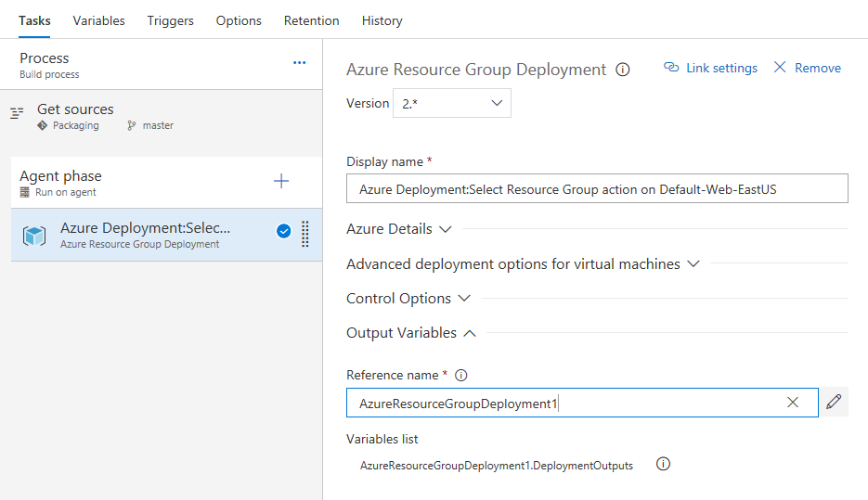View the History tab
Screen dimensions: 868x500
pyautogui.click(x=382, y=20)
